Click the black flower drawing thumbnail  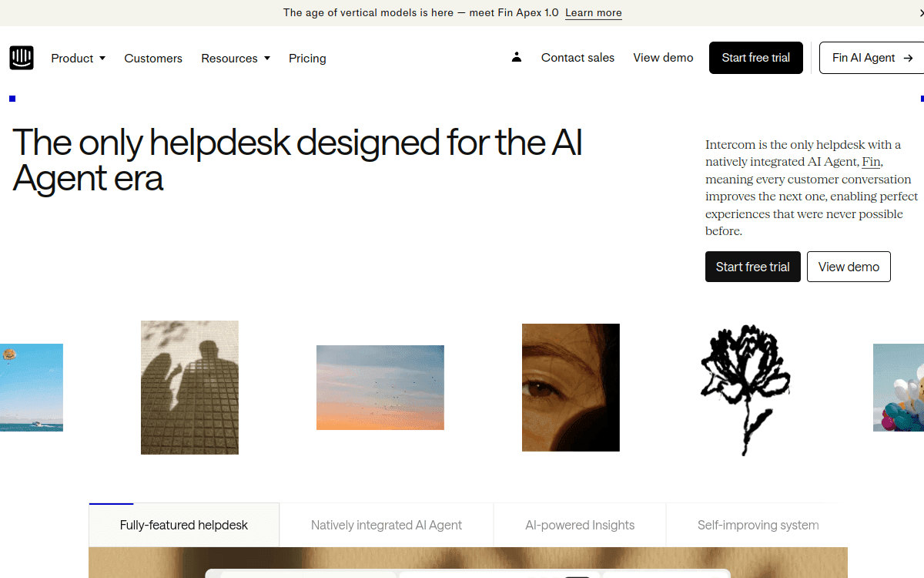pyautogui.click(x=745, y=388)
